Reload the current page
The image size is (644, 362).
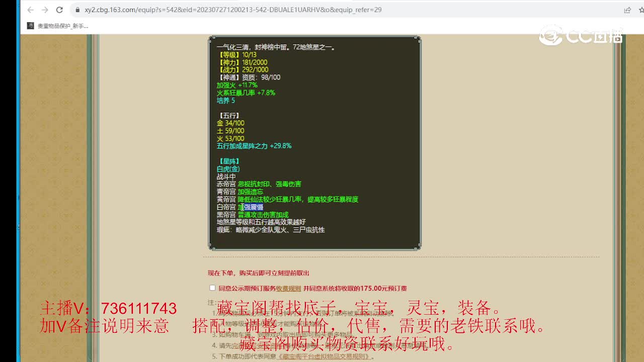[59, 10]
